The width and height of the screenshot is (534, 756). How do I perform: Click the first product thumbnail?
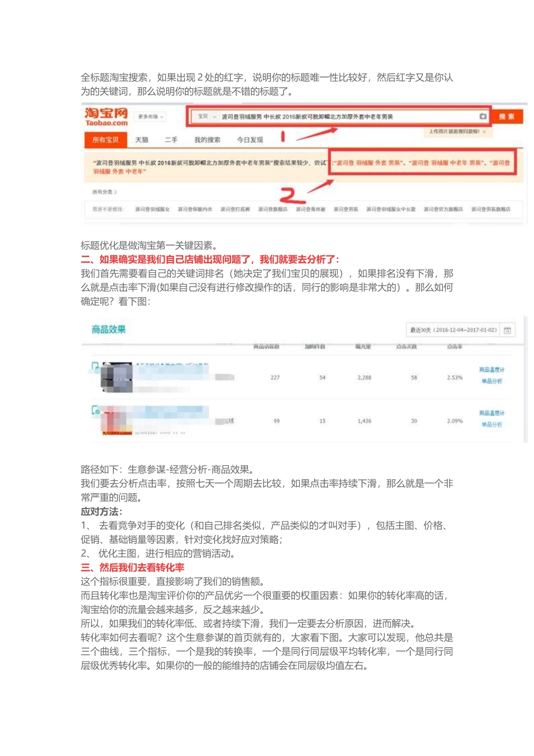(x=117, y=377)
